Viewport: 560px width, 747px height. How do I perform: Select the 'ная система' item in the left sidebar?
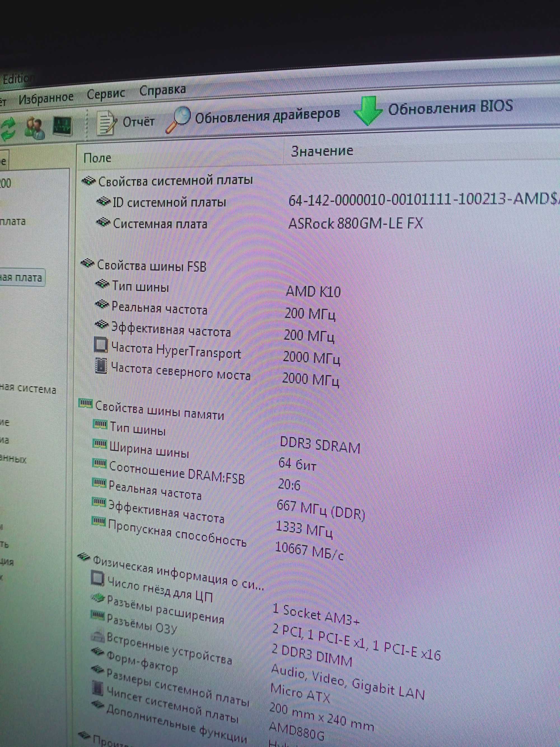[28, 389]
